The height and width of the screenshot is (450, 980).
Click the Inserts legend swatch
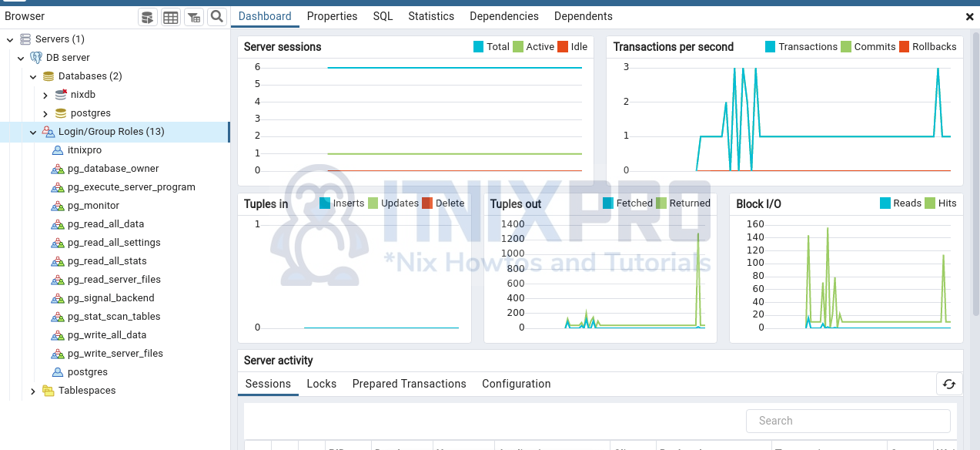click(325, 203)
